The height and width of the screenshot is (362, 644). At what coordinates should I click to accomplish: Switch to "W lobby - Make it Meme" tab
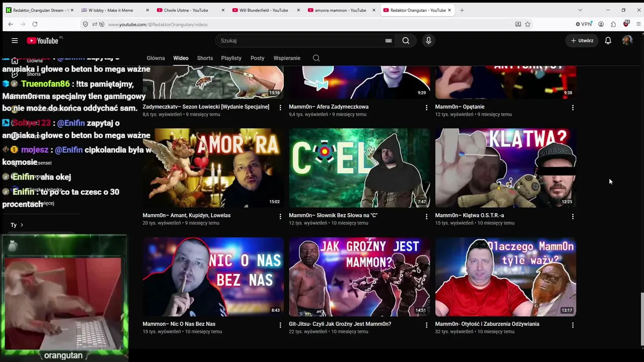(x=115, y=10)
